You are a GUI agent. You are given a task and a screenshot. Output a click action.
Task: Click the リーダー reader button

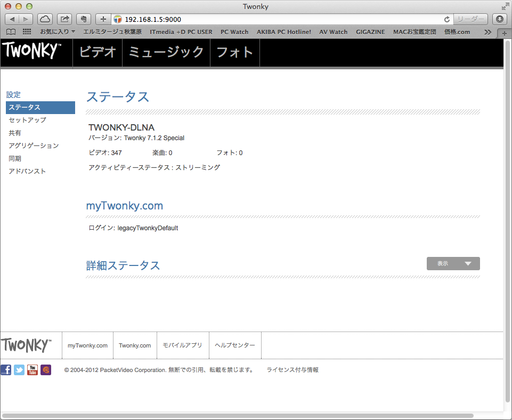tap(470, 19)
